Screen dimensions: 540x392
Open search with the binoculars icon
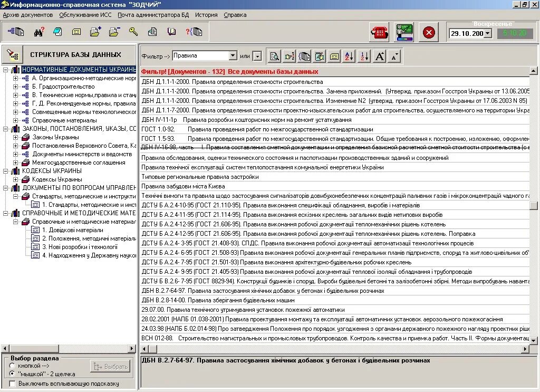[x=39, y=32]
